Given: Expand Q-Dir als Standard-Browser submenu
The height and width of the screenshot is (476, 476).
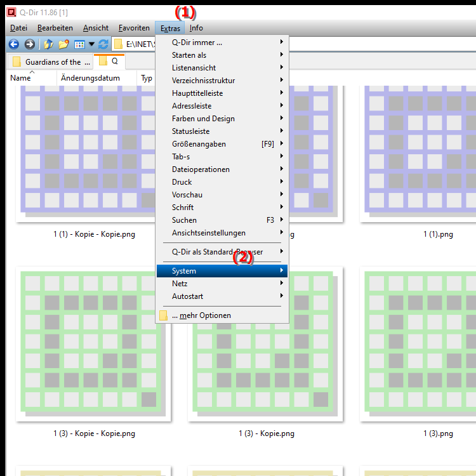Looking at the screenshot, I should (222, 252).
